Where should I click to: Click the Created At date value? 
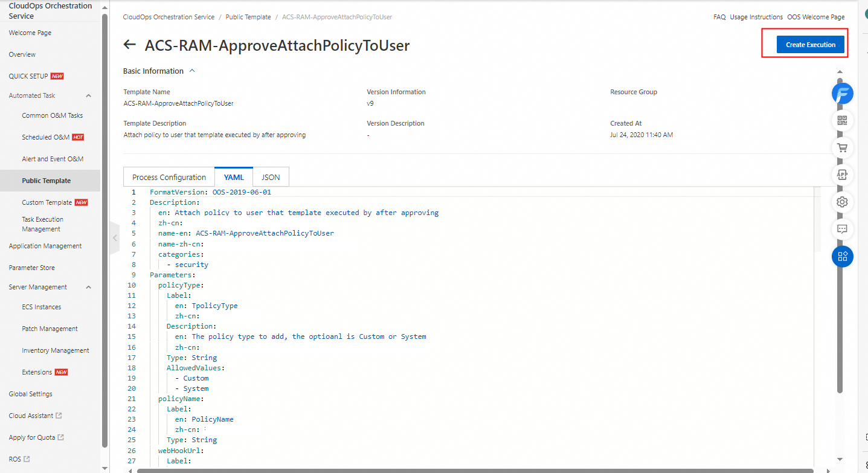pyautogui.click(x=641, y=135)
